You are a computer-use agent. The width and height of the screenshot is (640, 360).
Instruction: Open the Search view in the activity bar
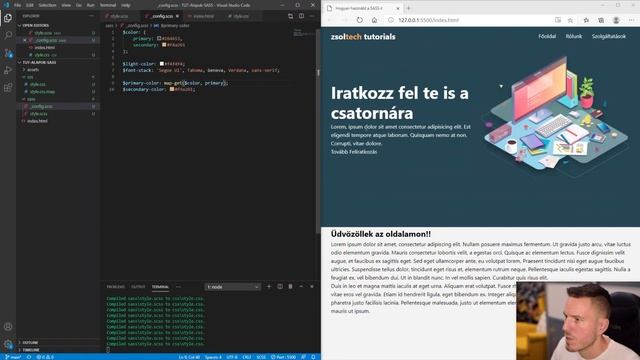[x=8, y=35]
